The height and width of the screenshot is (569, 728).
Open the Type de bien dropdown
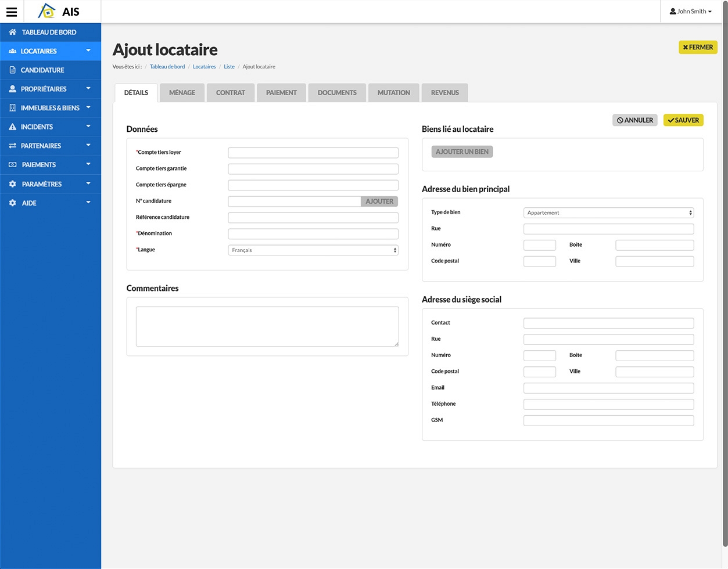point(608,213)
